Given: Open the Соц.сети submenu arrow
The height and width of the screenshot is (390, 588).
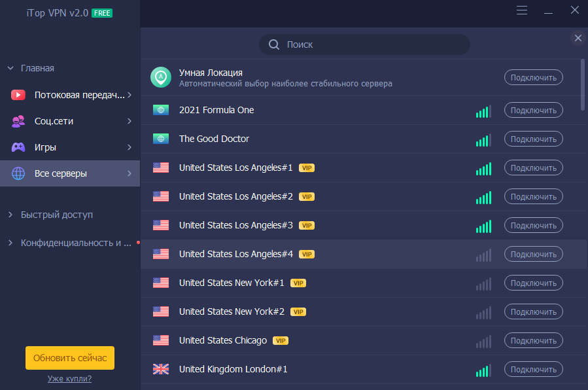Looking at the screenshot, I should [x=130, y=121].
